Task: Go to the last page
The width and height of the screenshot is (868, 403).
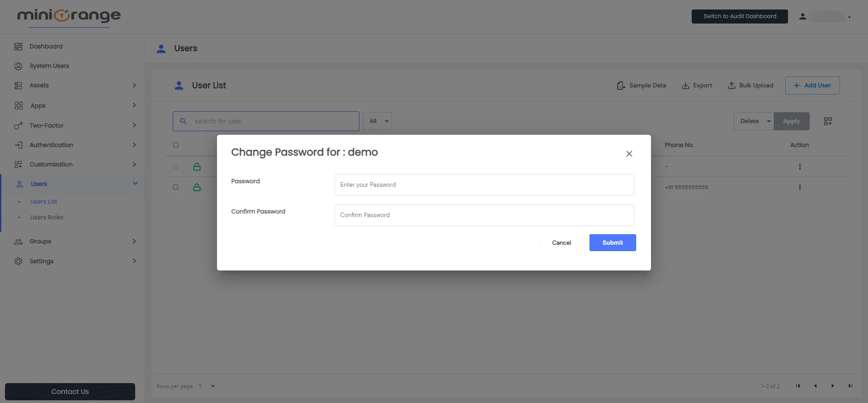Action: (x=850, y=386)
